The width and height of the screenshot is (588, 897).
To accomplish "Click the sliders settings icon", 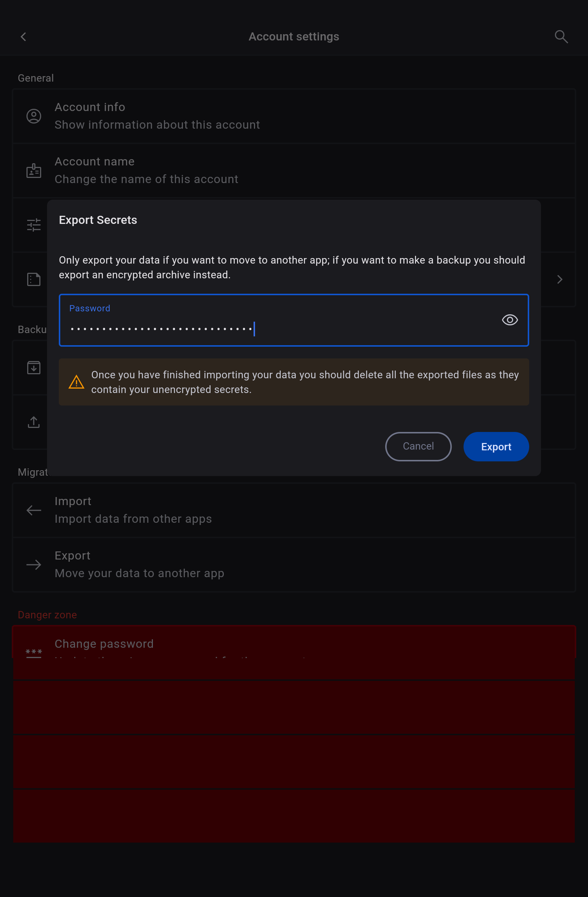I will (x=34, y=225).
